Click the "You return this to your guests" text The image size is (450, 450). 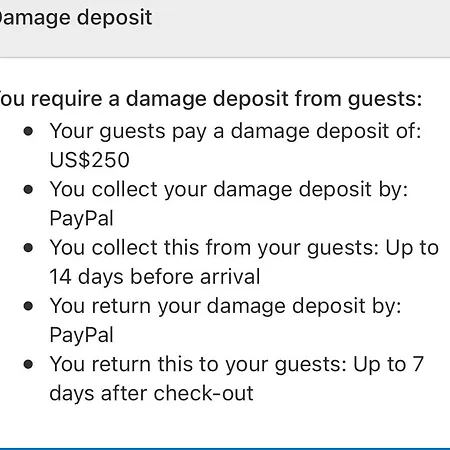[x=198, y=364]
